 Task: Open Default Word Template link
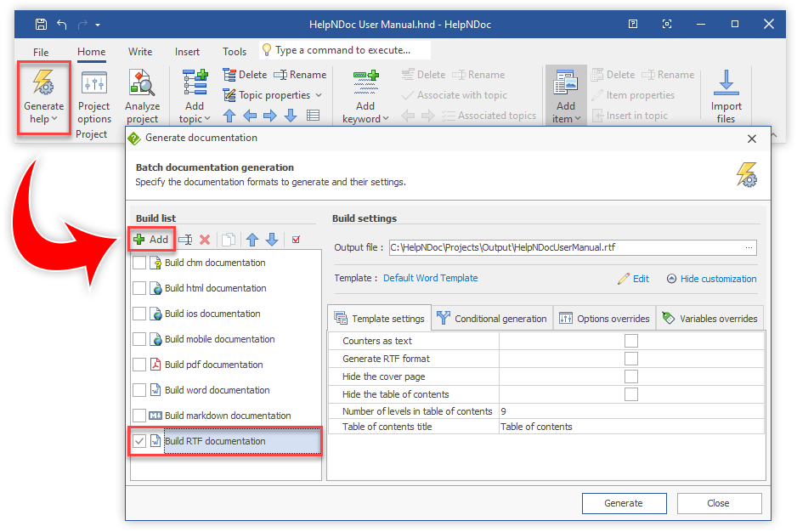[431, 278]
